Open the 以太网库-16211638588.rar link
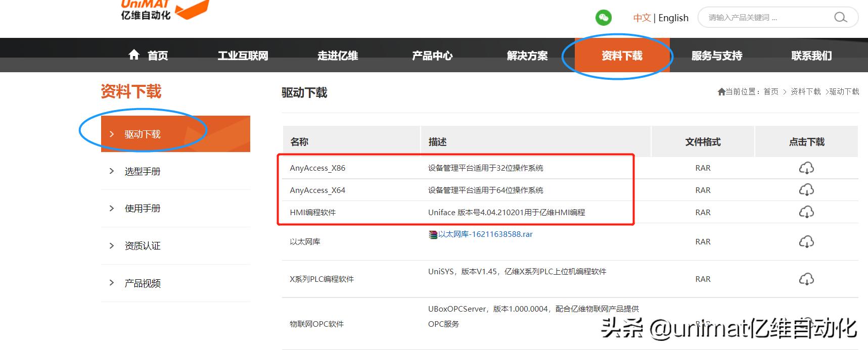The width and height of the screenshot is (868, 350). (x=485, y=234)
